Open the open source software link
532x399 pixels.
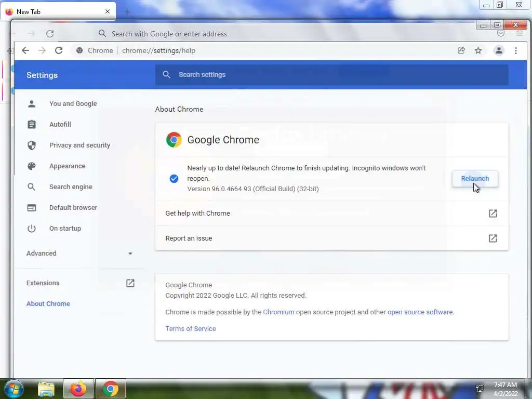coord(420,312)
